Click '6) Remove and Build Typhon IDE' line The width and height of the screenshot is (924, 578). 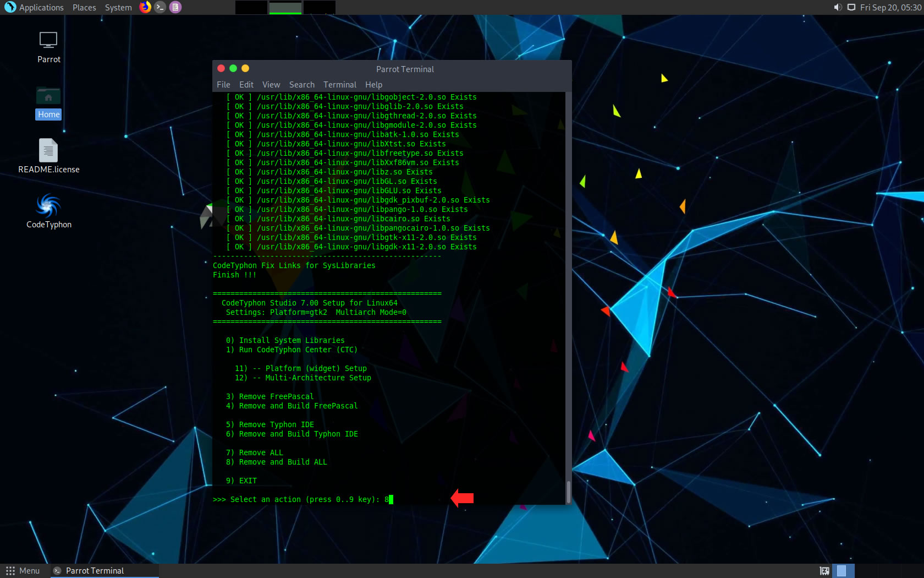(x=292, y=434)
